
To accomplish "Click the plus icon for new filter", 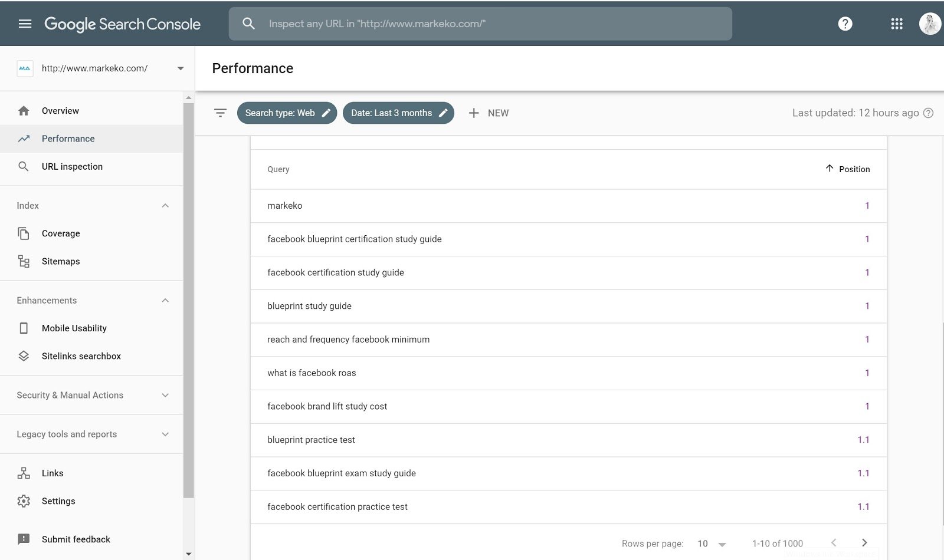I will [x=474, y=113].
